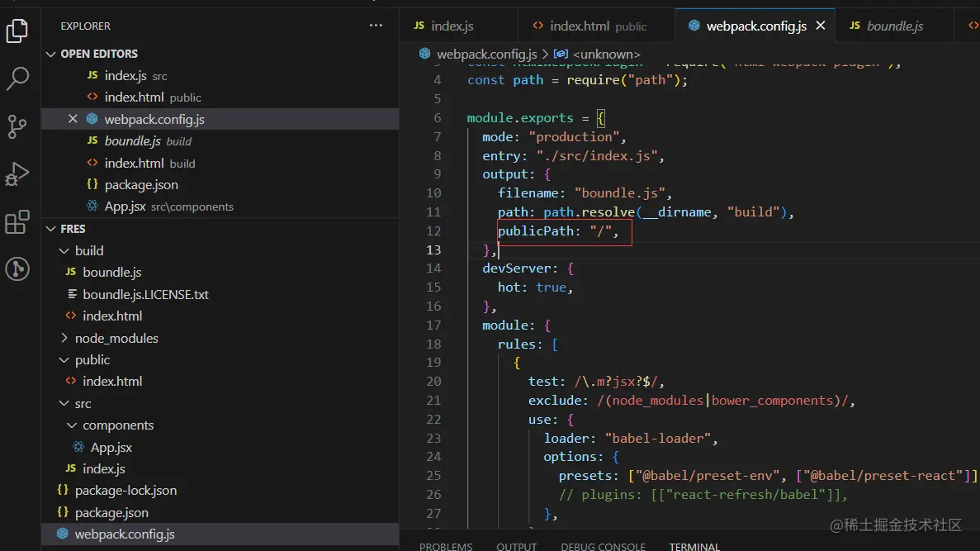Click the webpack icon on webpack.config.js tab
The width and height of the screenshot is (980, 551).
[x=694, y=26]
